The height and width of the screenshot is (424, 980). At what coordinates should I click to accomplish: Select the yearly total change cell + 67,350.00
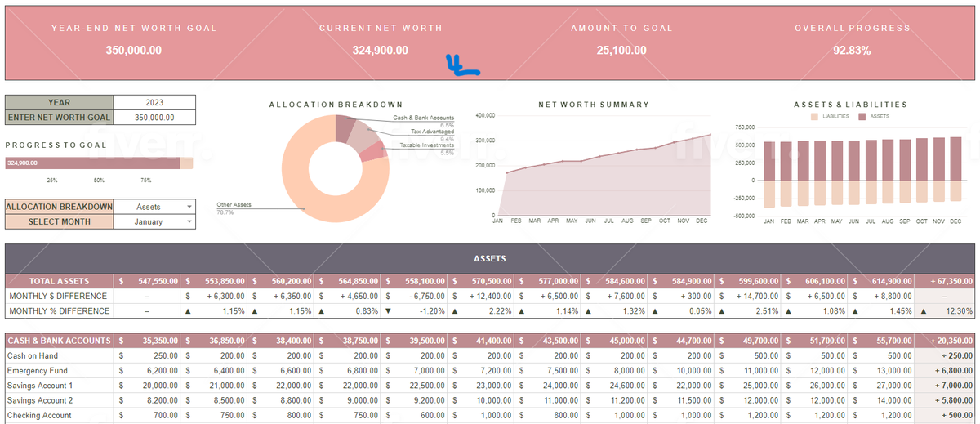pyautogui.click(x=945, y=281)
